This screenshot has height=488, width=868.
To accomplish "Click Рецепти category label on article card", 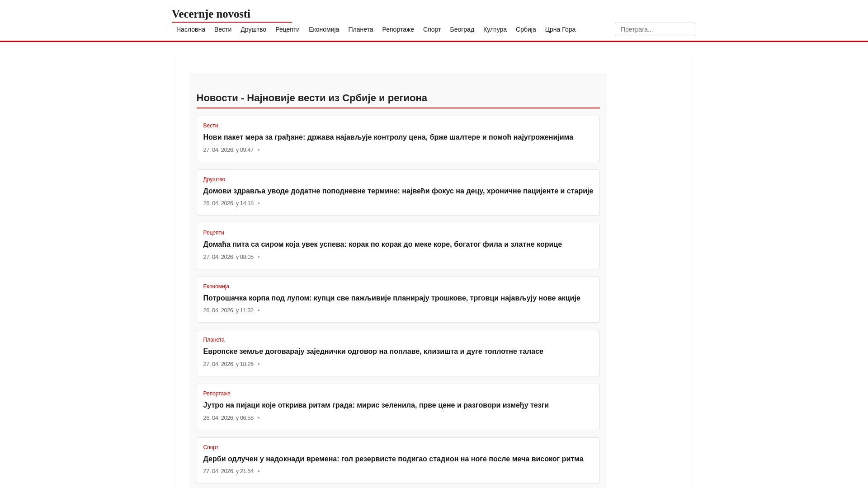I will [x=213, y=233].
